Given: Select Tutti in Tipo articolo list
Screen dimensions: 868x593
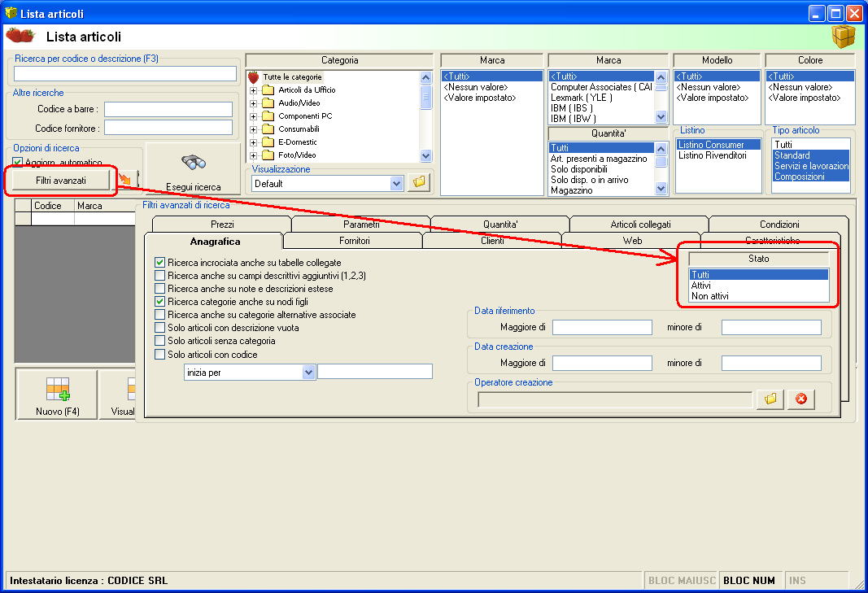Looking at the screenshot, I should 810,145.
